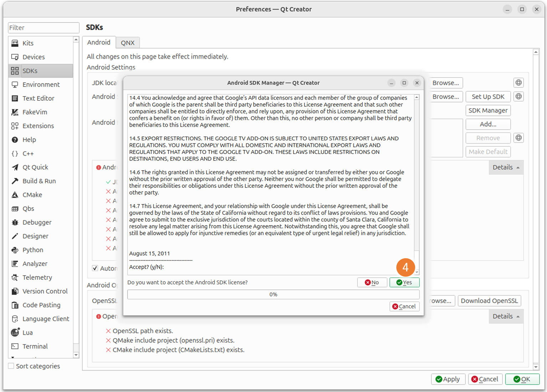Click category list scrollbar up arrow
The image size is (547, 392).
[x=76, y=40]
